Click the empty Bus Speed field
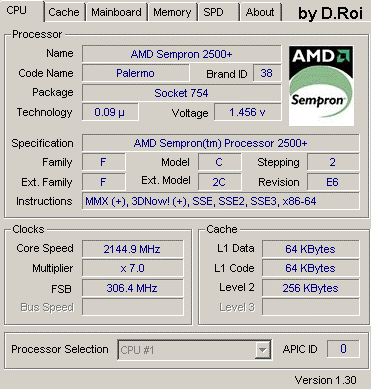This screenshot has width=371, height=389. pyautogui.click(x=133, y=307)
